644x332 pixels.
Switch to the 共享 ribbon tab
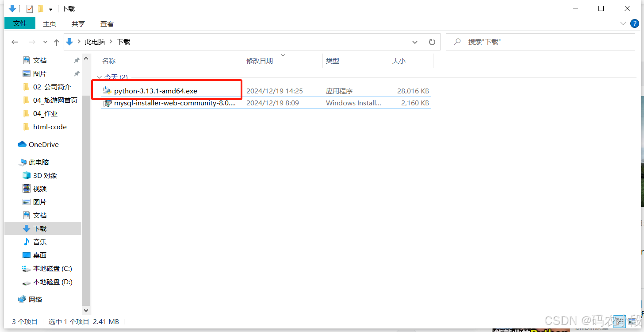click(78, 23)
